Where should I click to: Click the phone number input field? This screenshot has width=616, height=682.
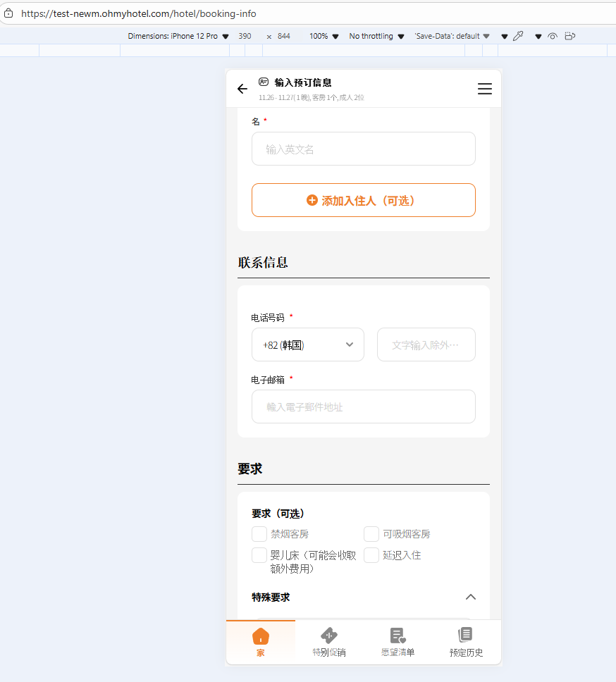(426, 345)
